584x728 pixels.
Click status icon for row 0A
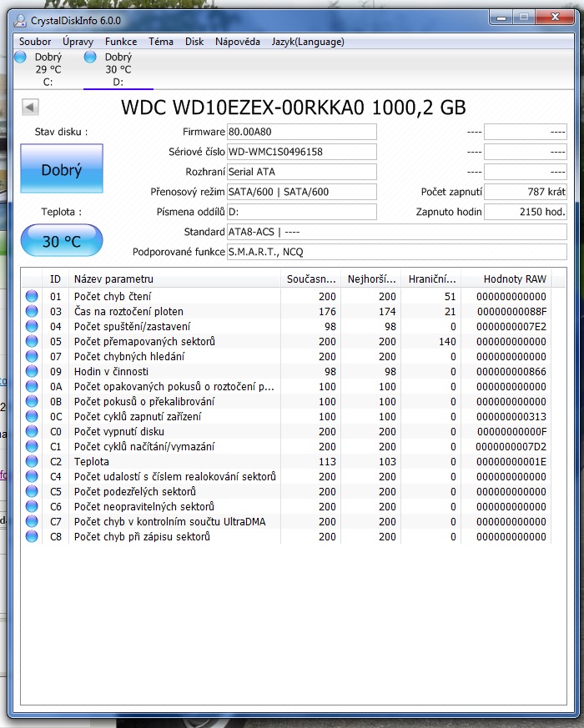(x=32, y=386)
